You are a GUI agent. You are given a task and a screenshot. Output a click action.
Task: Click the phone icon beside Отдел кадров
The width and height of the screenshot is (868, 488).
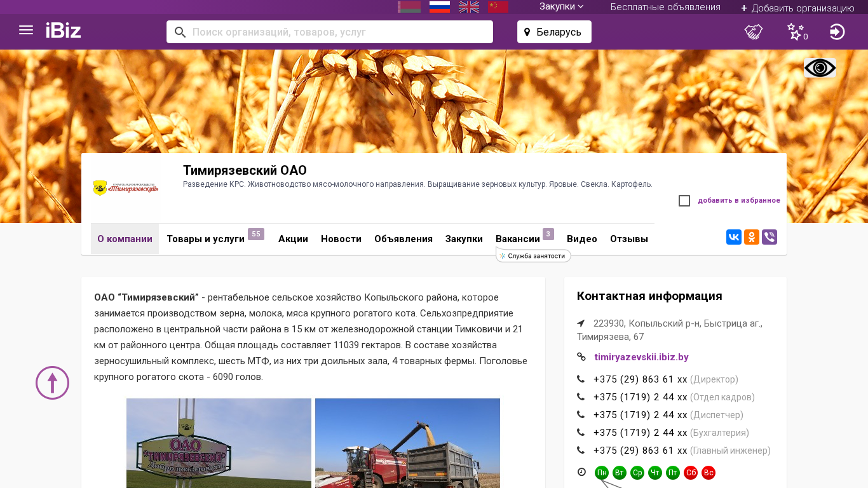click(x=581, y=397)
